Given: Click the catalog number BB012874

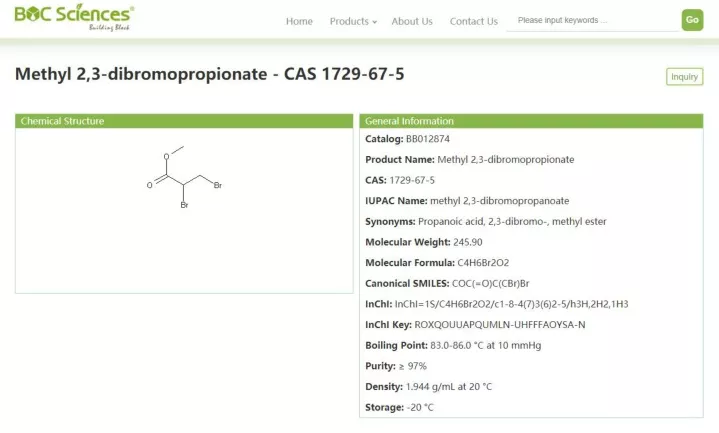Looking at the screenshot, I should [428, 139].
